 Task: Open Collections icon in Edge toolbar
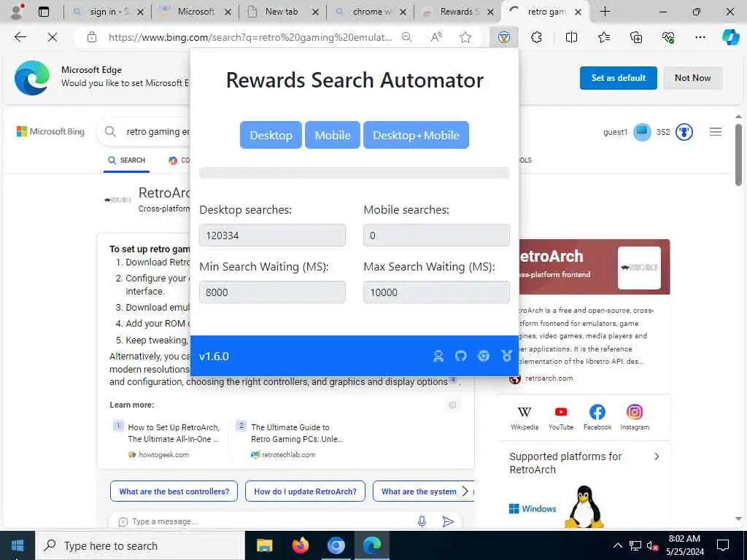636,37
